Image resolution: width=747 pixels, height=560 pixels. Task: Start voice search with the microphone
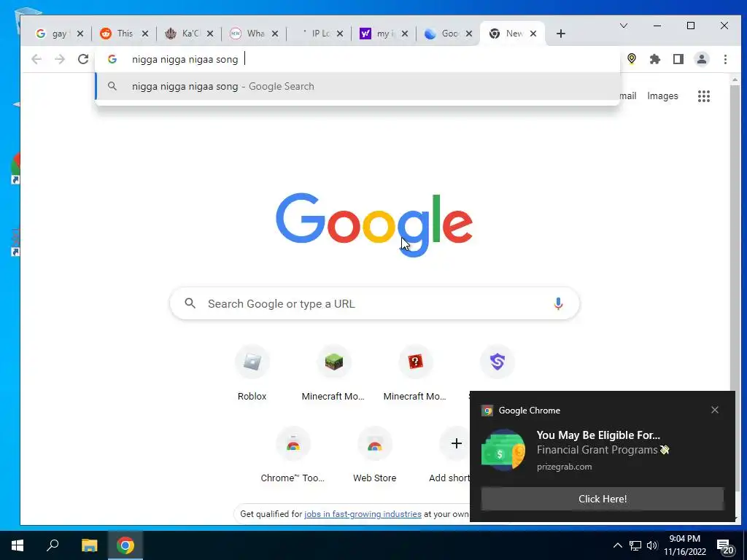[x=558, y=303]
